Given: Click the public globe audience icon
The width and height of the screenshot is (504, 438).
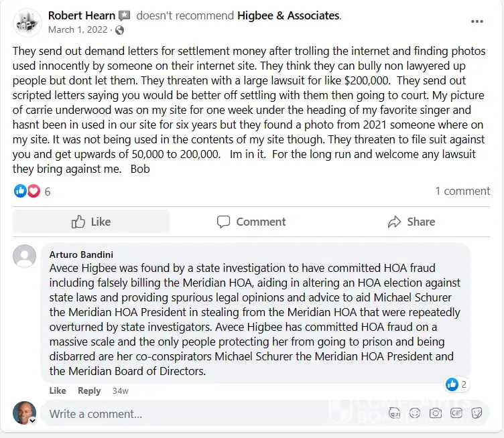Looking at the screenshot, I should click(120, 30).
